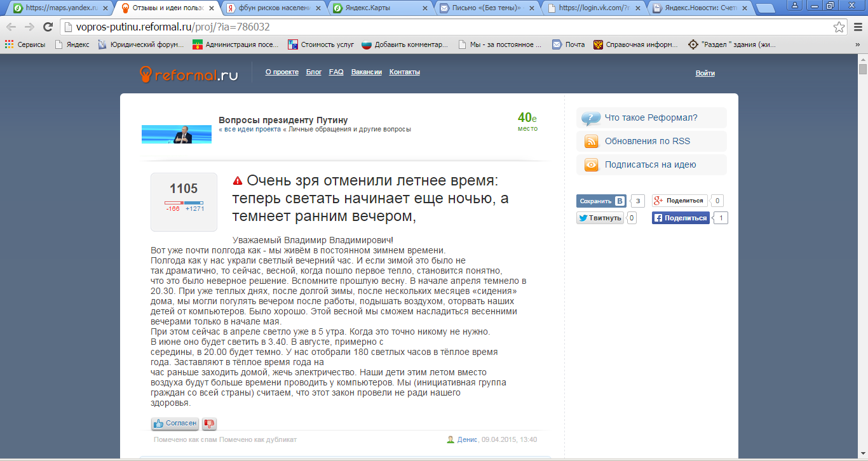This screenshot has width=868, height=461.
Task: Open "Раздел" здания bookmark
Action: point(731,44)
